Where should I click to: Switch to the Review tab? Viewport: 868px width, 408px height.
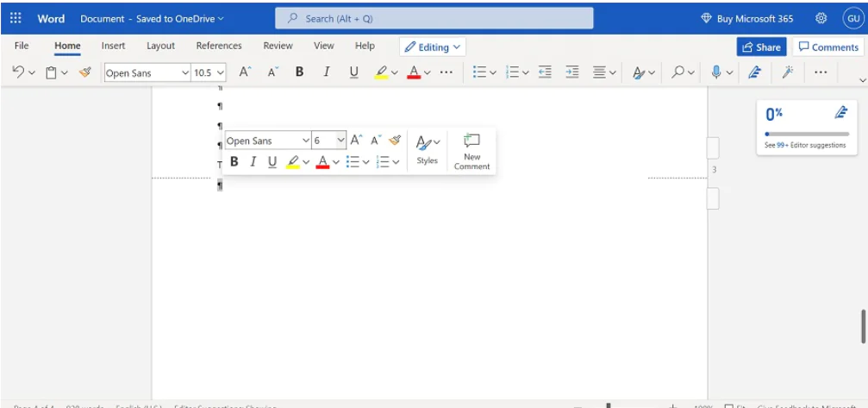(278, 46)
